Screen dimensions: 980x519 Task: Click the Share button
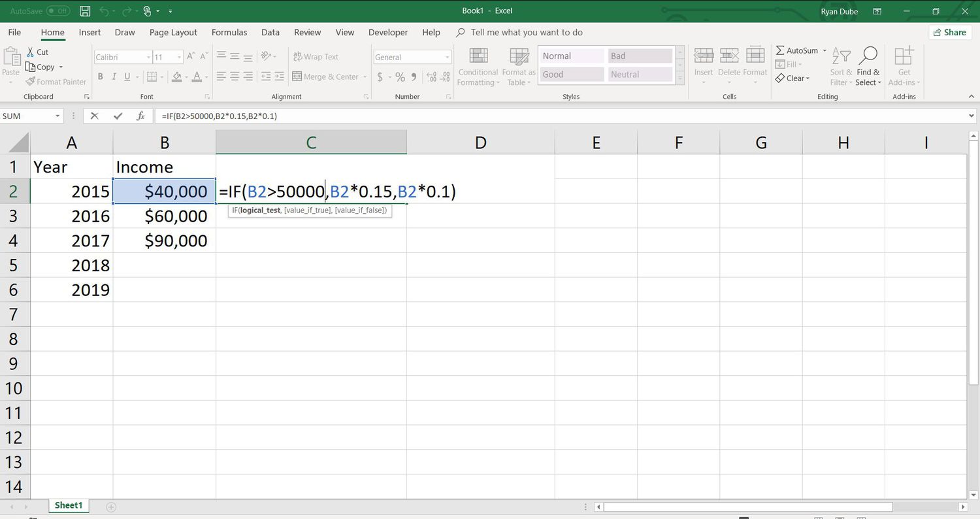[x=949, y=32]
